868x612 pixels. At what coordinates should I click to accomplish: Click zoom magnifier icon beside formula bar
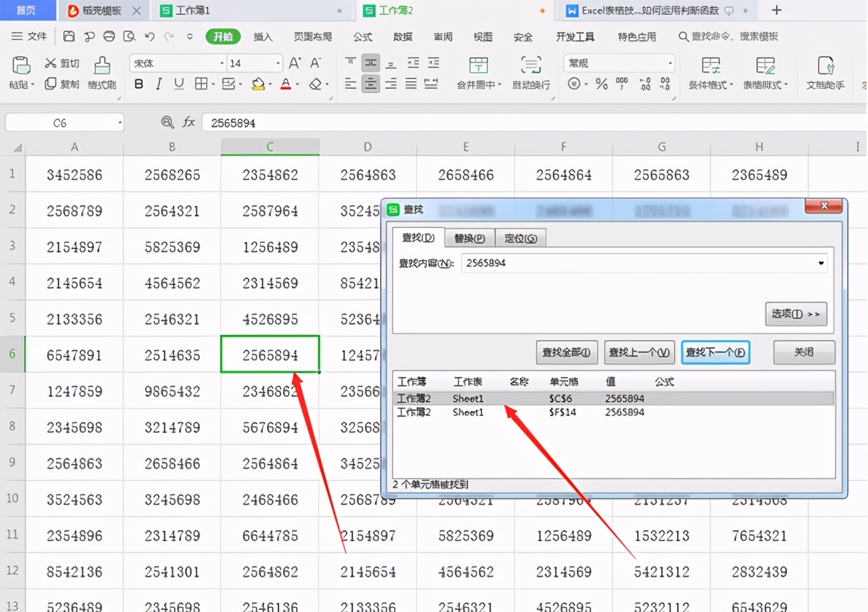pos(168,122)
